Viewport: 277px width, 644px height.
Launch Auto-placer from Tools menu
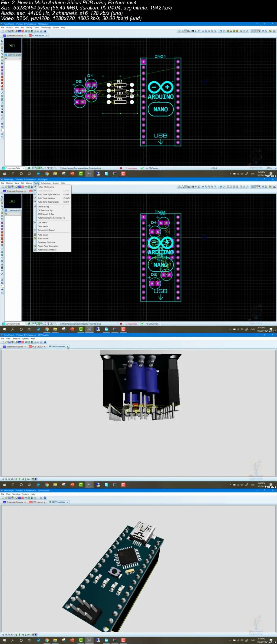(x=52, y=235)
